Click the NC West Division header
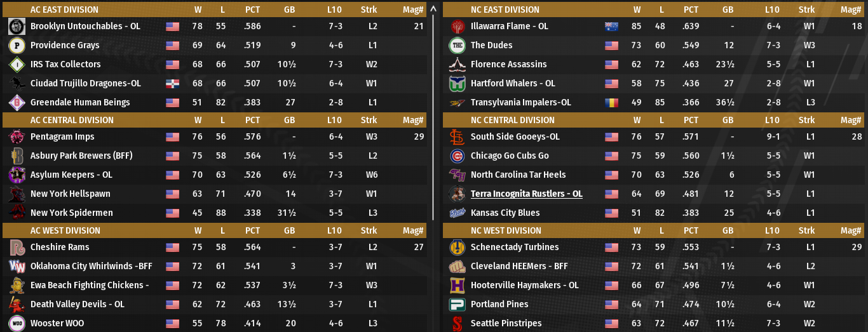Viewport: 868px width, 332px height. pos(506,230)
